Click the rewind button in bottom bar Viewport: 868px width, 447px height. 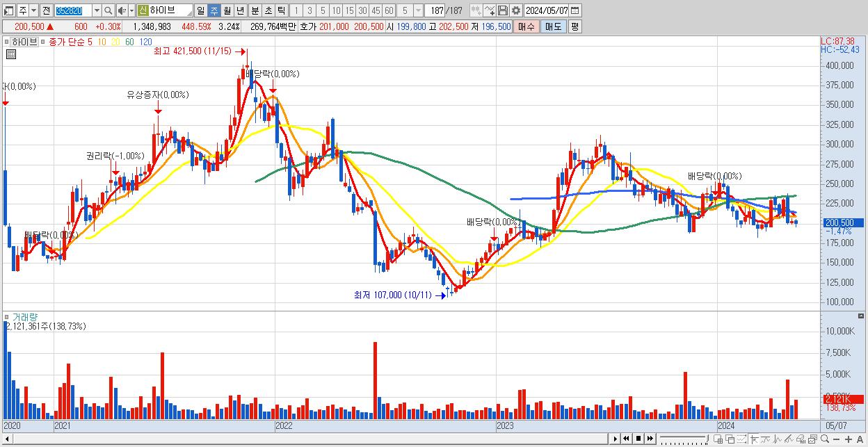click(x=626, y=439)
